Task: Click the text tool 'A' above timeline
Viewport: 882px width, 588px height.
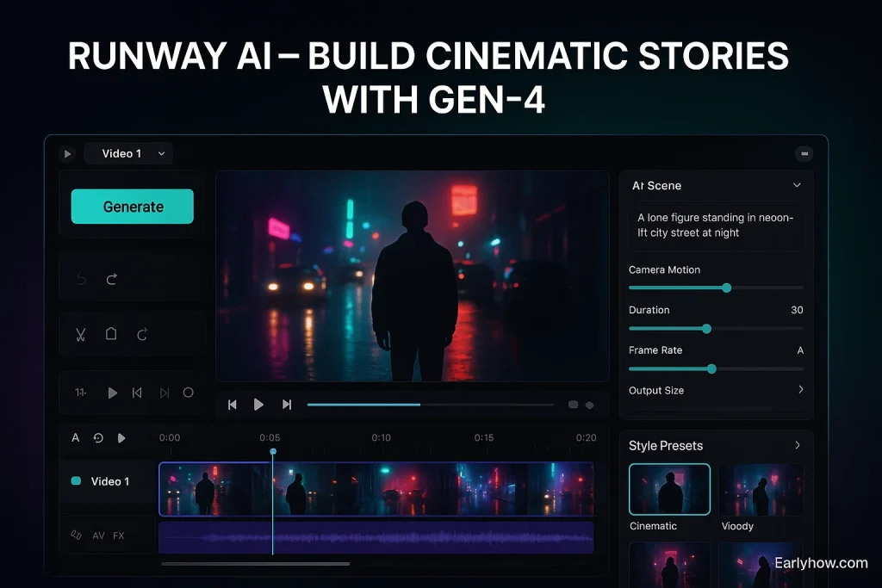Action: (76, 438)
